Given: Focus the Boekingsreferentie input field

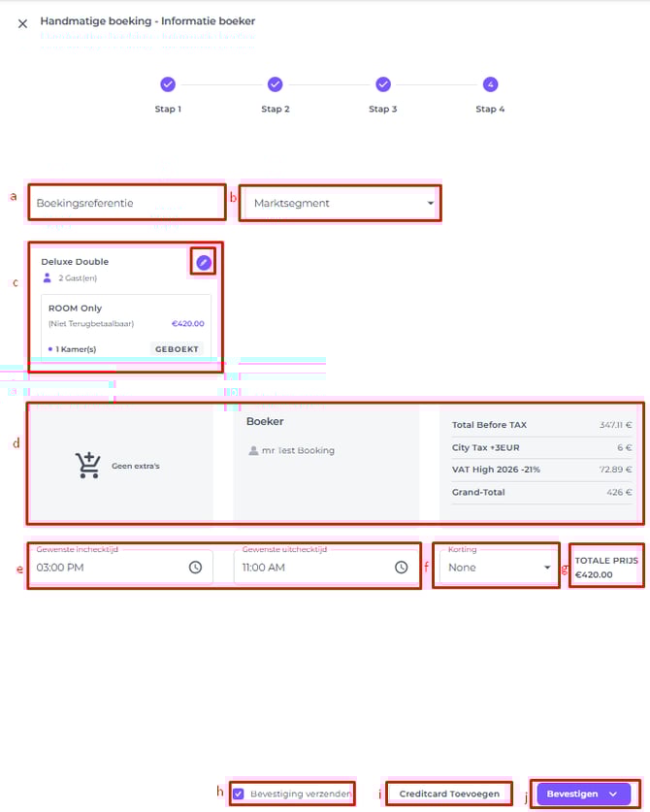Looking at the screenshot, I should click(x=126, y=204).
